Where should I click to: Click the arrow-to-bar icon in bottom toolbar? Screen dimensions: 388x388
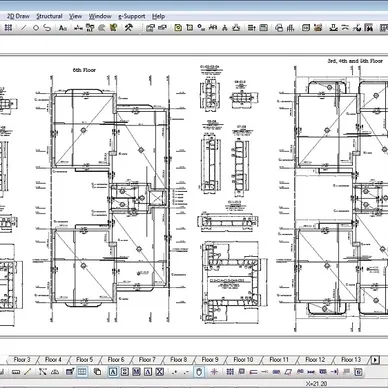[334, 371]
